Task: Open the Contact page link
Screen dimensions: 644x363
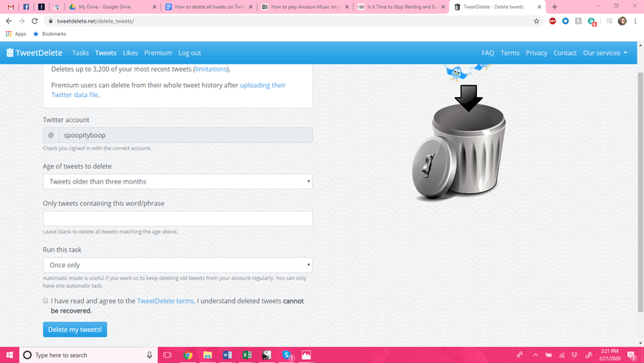Action: 565,53
